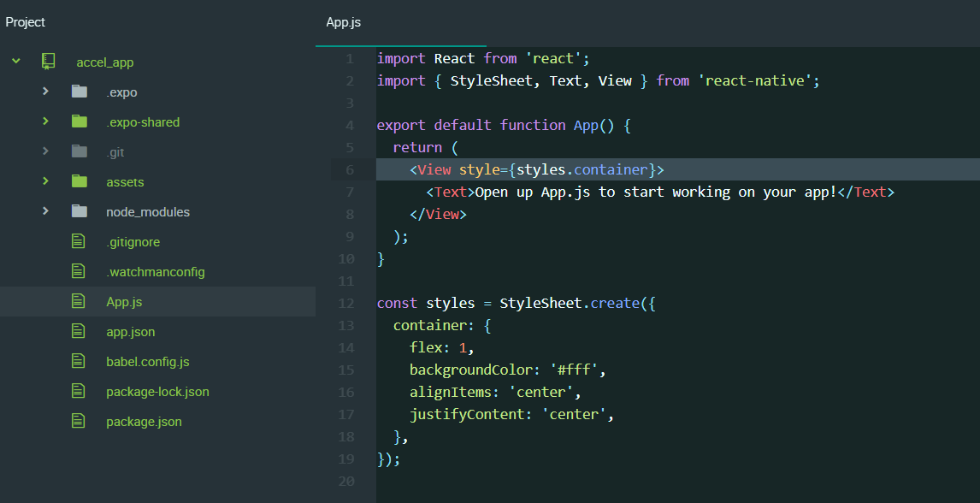Click the babel.config.js file icon
Viewport: 980px width, 503px height.
click(79, 362)
